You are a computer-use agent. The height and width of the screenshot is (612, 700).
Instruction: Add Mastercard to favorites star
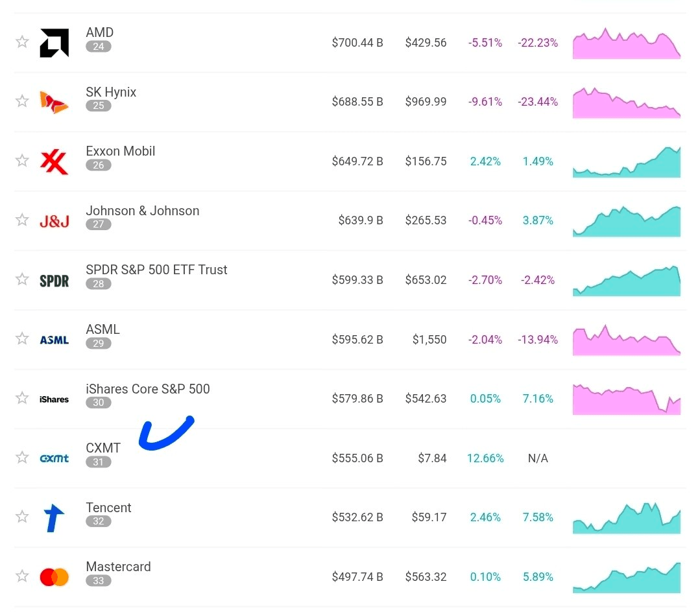(22, 576)
